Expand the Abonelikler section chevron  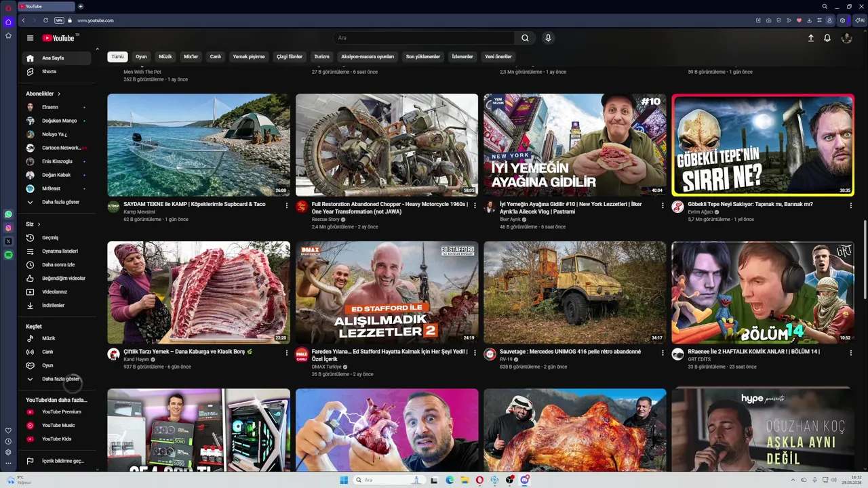59,94
